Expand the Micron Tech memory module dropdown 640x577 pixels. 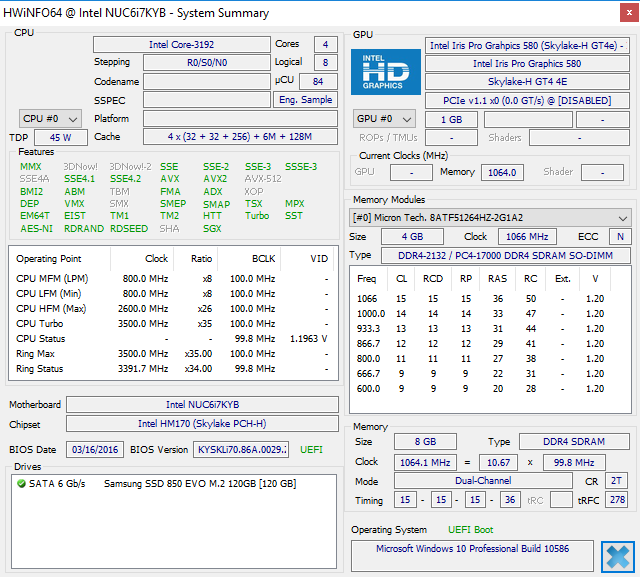[490, 218]
